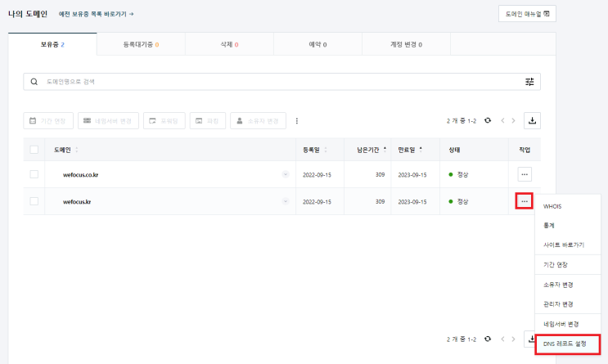Sort by 등록일 column arrows
This screenshot has width=608, height=364.
click(326, 150)
